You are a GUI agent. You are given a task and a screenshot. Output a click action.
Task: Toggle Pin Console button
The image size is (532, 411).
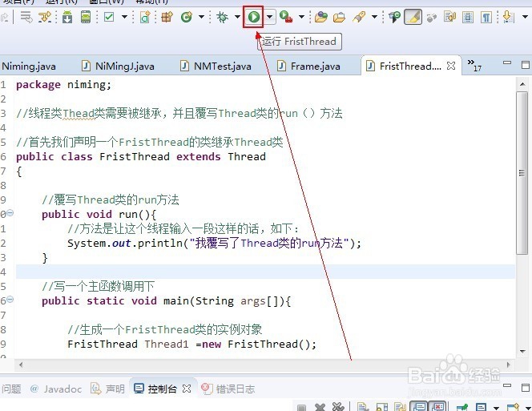pyautogui.click(x=461, y=407)
